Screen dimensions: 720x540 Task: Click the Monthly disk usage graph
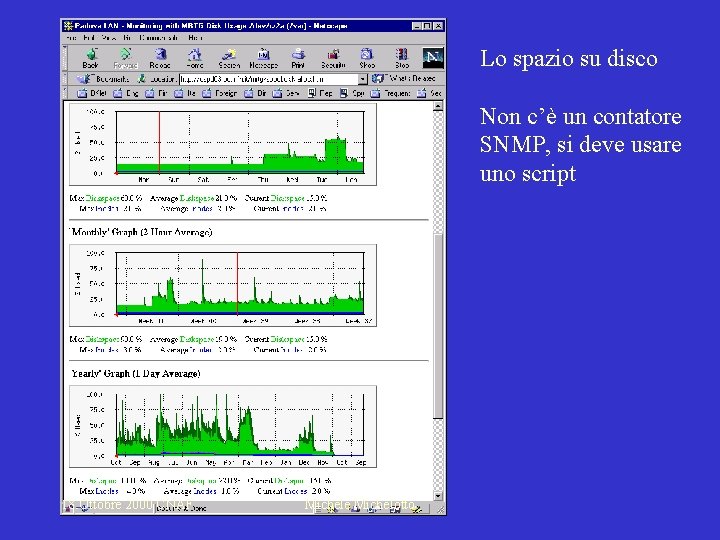(x=223, y=285)
